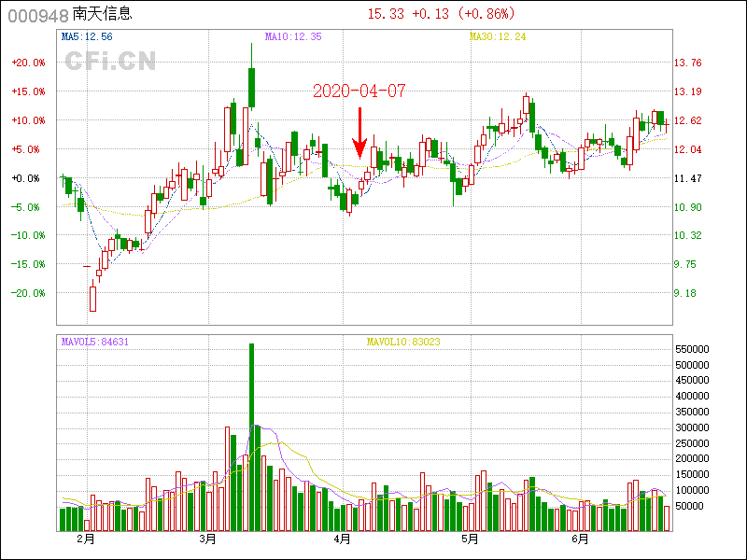Viewport: 747px width, 560px height.
Task: Select the MA10:12.35 indicator label
Action: point(293,36)
